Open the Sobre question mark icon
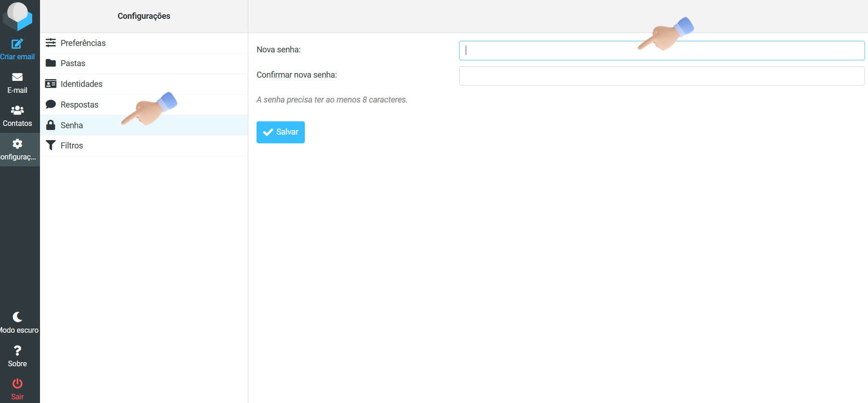Viewport: 868px width, 403px height. pyautogui.click(x=17, y=351)
